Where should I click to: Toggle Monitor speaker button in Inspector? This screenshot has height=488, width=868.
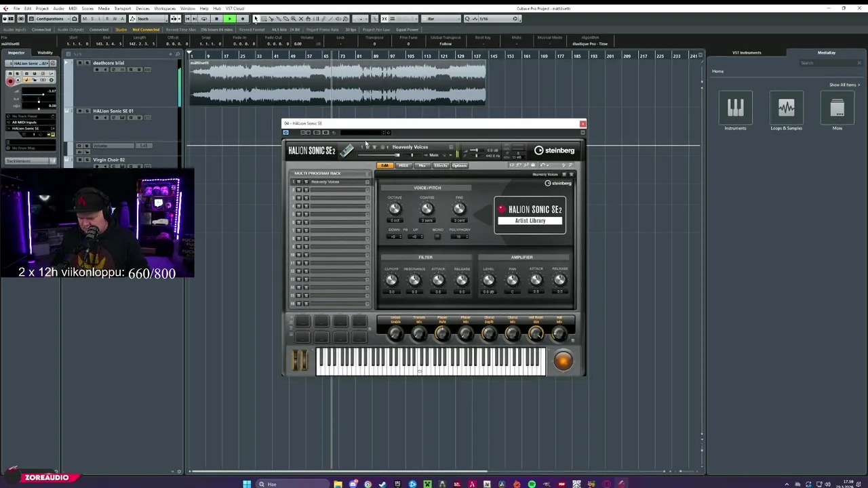(x=19, y=80)
